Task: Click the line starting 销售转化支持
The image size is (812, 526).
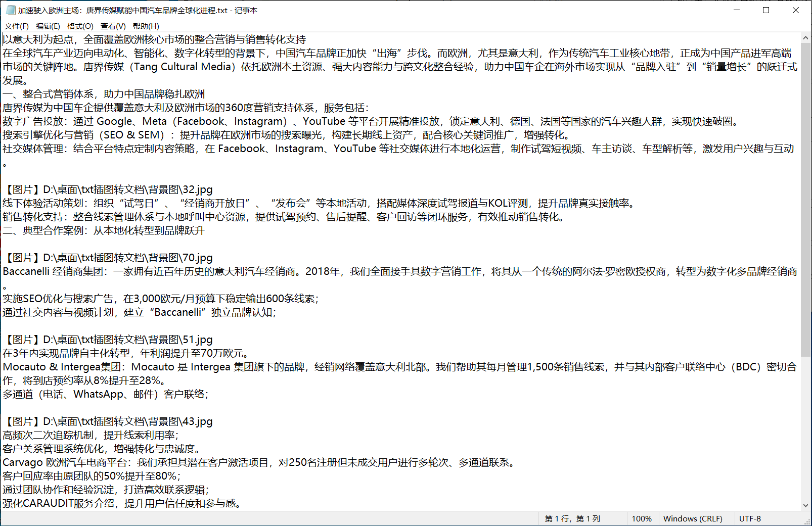Action: coord(285,217)
